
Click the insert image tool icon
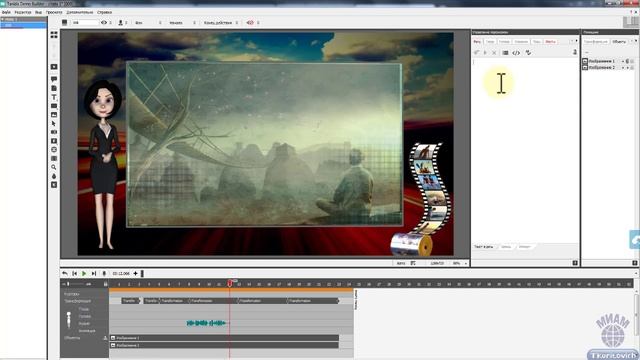click(54, 115)
